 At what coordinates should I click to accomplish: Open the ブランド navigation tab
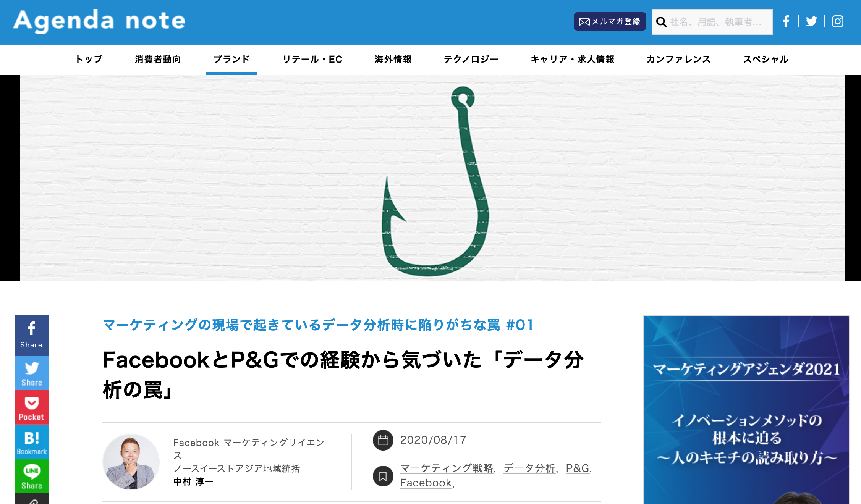click(231, 59)
